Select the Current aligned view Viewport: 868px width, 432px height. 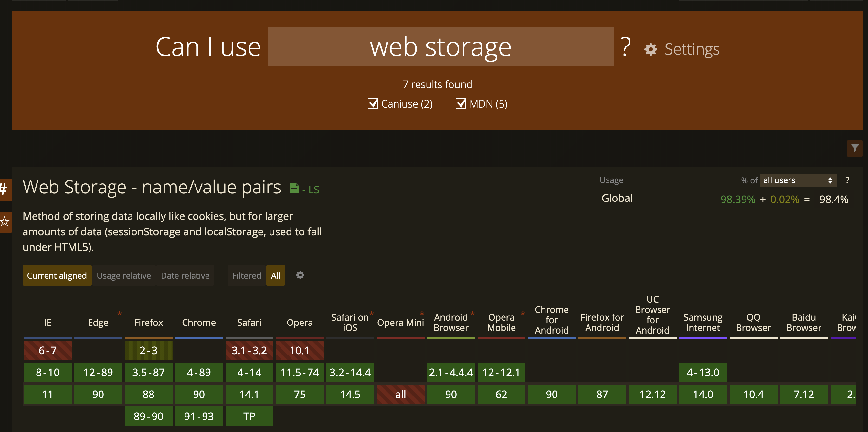[x=57, y=275]
